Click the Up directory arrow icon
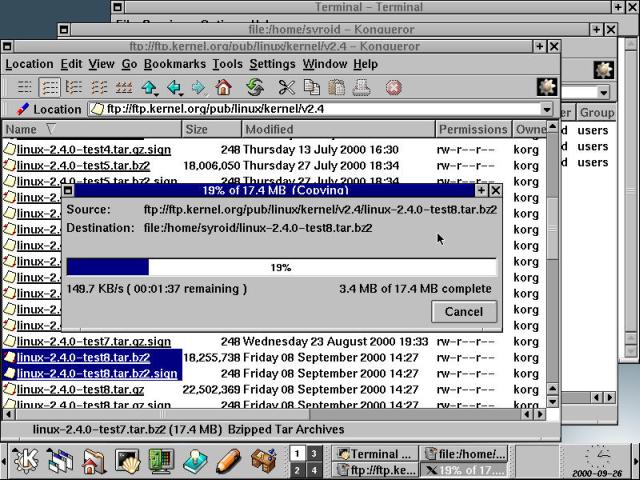Image resolution: width=640 pixels, height=480 pixels. click(150, 87)
